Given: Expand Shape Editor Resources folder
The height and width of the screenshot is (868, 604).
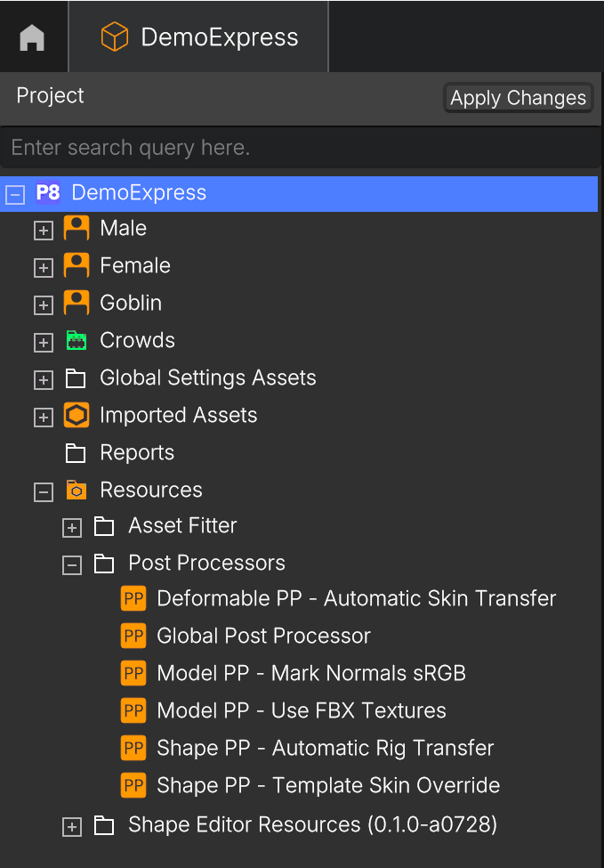Looking at the screenshot, I should pos(72,828).
